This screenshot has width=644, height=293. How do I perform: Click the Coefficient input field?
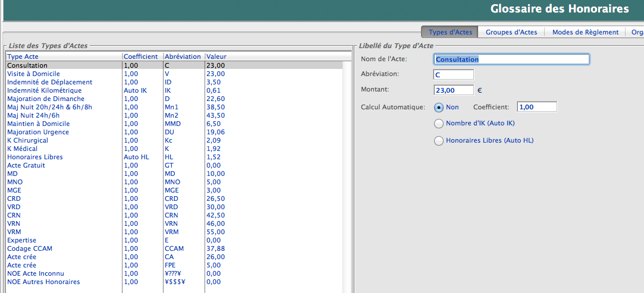[537, 107]
